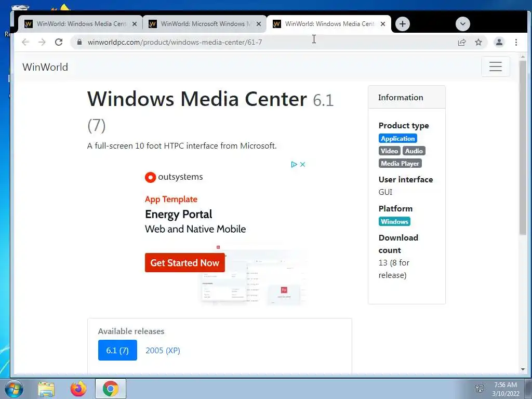
Task: Launch Firefox from the taskbar
Action: pos(78,389)
